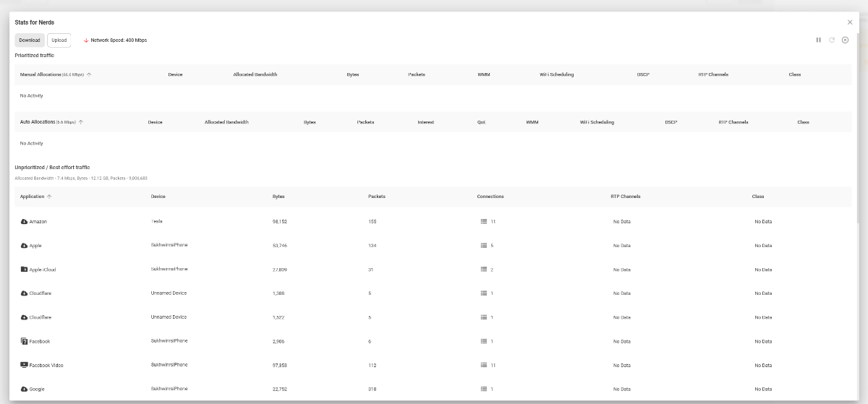Click the refresh stats icon
Viewport: 868px width, 404px height.
tap(832, 40)
